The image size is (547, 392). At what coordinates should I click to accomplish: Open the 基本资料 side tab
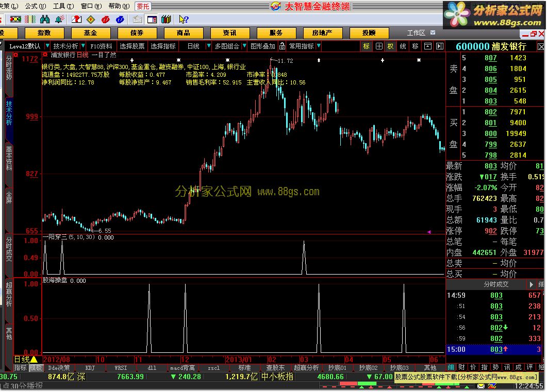tap(9, 159)
